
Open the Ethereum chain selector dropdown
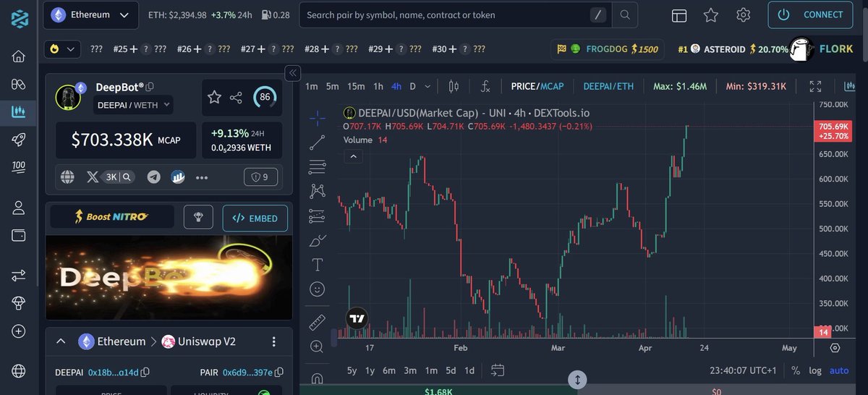90,14
